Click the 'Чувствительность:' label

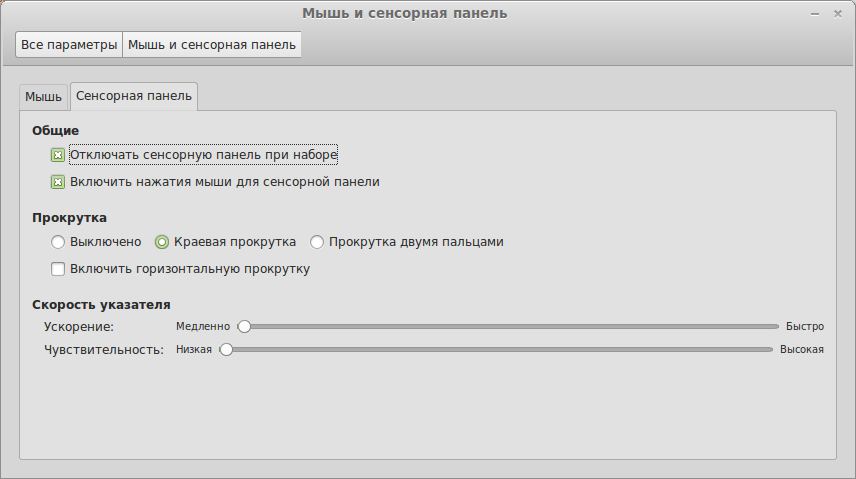pos(104,350)
